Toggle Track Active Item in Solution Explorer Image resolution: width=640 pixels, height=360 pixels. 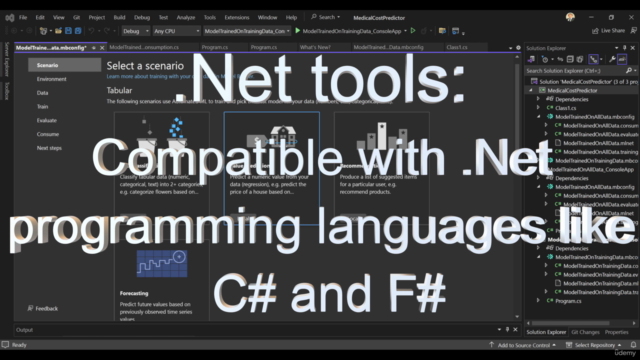[x=593, y=60]
